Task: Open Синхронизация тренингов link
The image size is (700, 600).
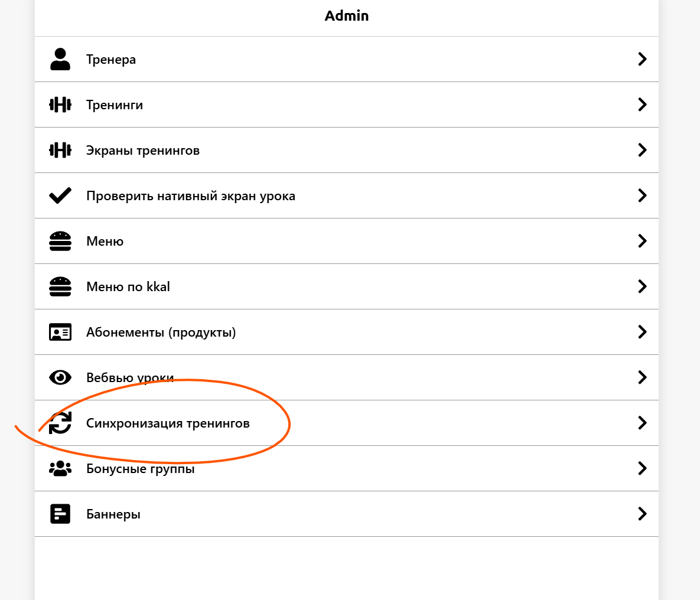Action: point(168,423)
